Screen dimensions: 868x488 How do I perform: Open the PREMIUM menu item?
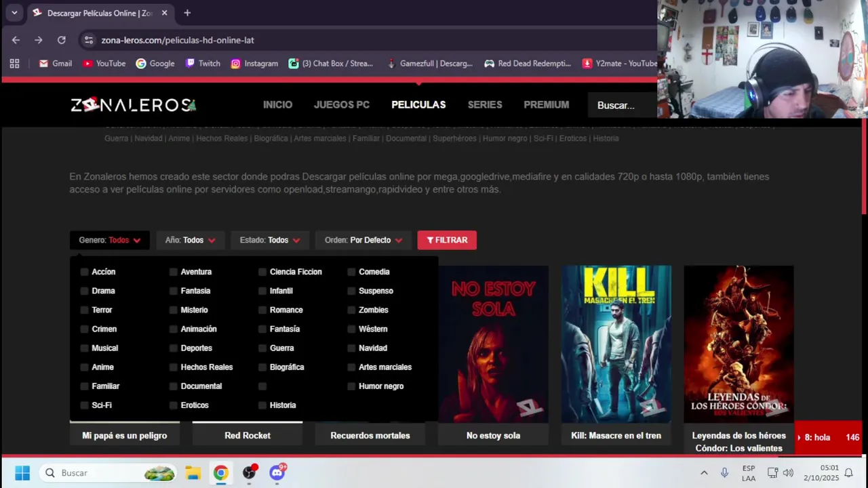546,105
